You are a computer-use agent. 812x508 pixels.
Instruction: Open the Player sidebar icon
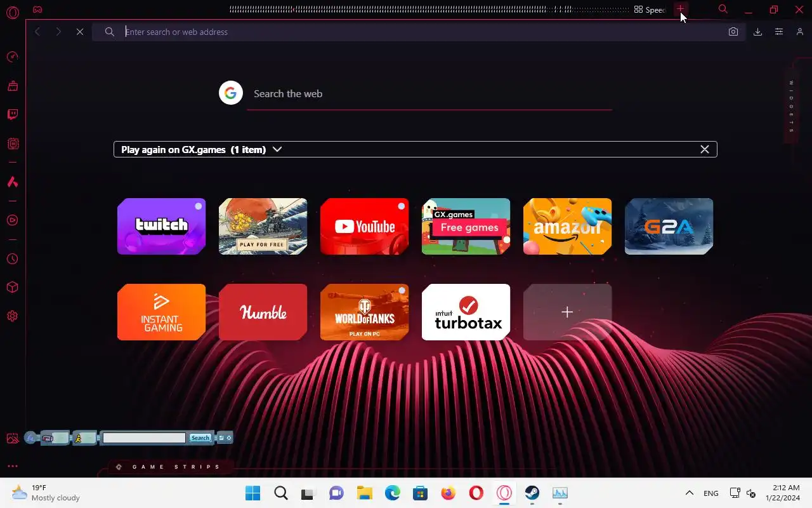[12, 220]
